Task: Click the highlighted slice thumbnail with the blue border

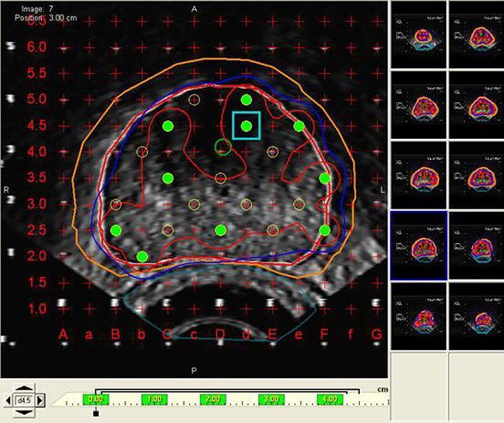Action: point(419,246)
